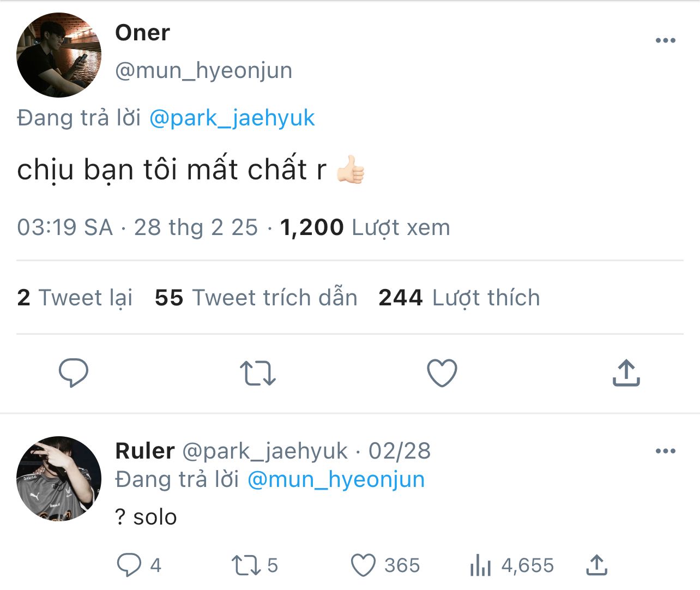View analytics on Ruler's reply
700x590 pixels.
481,565
